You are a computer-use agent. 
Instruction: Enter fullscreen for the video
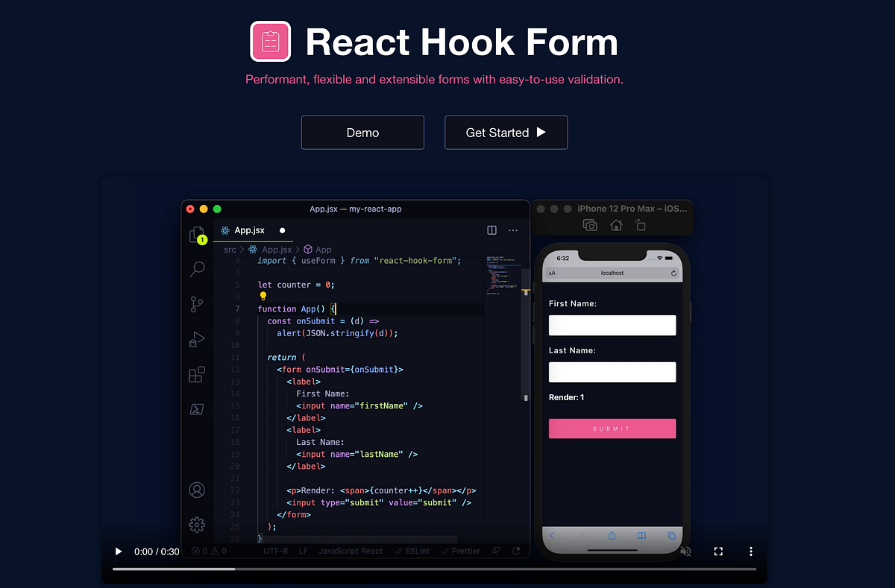click(x=718, y=551)
